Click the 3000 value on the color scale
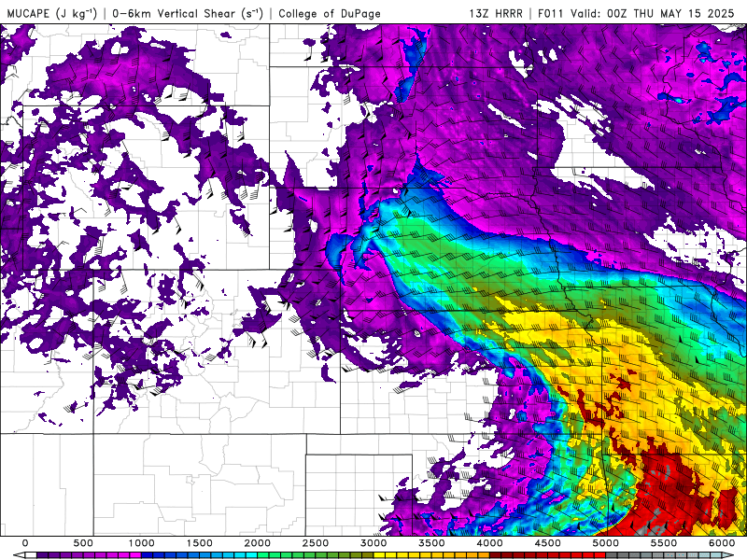This screenshot has width=747, height=560. click(374, 543)
